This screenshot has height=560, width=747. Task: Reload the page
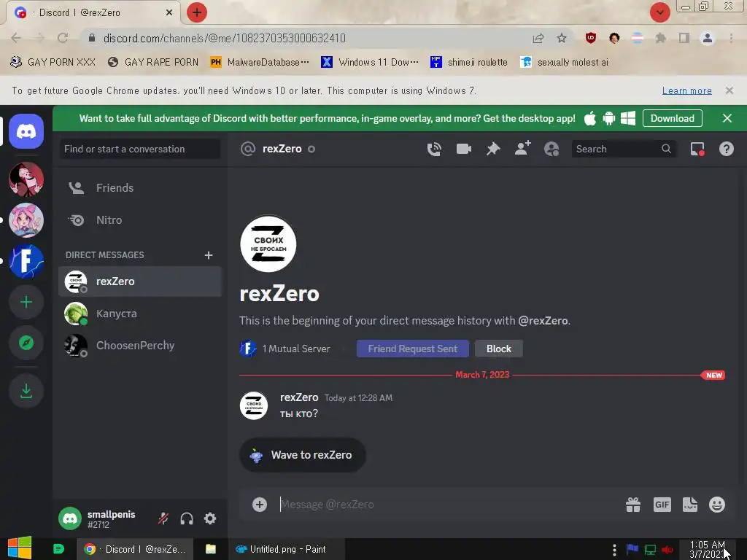63,38
